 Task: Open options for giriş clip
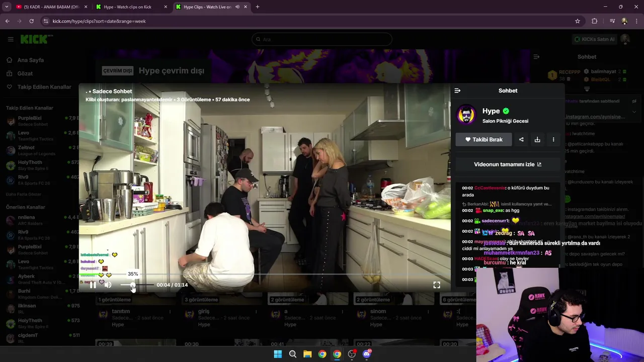click(256, 312)
